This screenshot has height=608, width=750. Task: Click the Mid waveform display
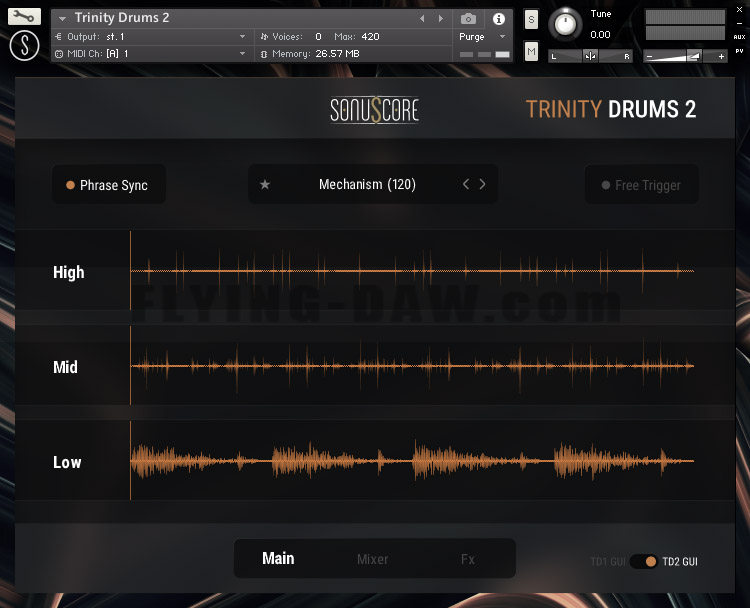pyautogui.click(x=412, y=366)
